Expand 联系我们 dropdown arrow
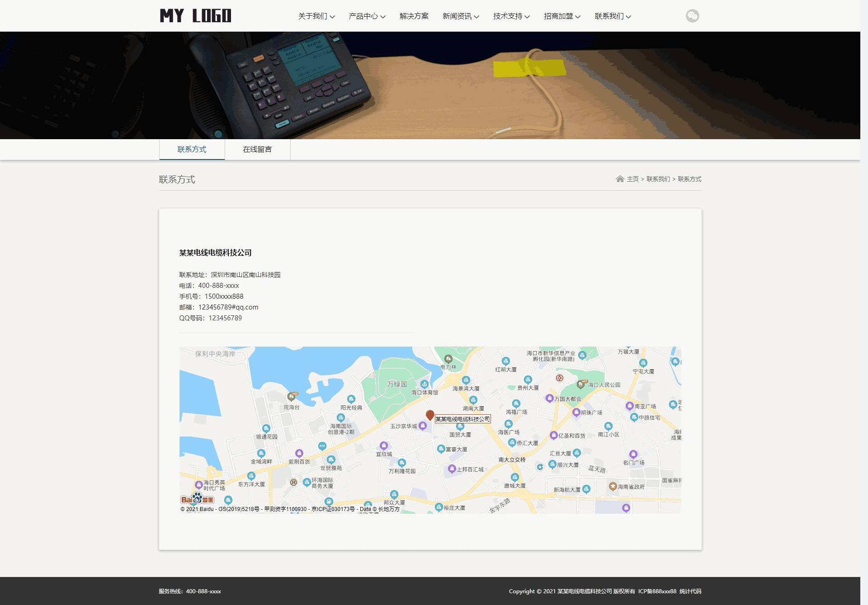Viewport: 868px width, 605px height. click(628, 17)
